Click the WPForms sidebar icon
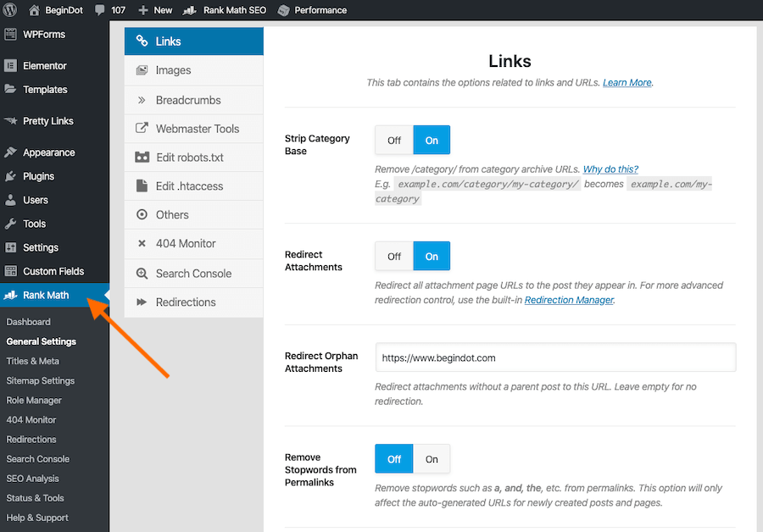763x532 pixels. [x=10, y=34]
